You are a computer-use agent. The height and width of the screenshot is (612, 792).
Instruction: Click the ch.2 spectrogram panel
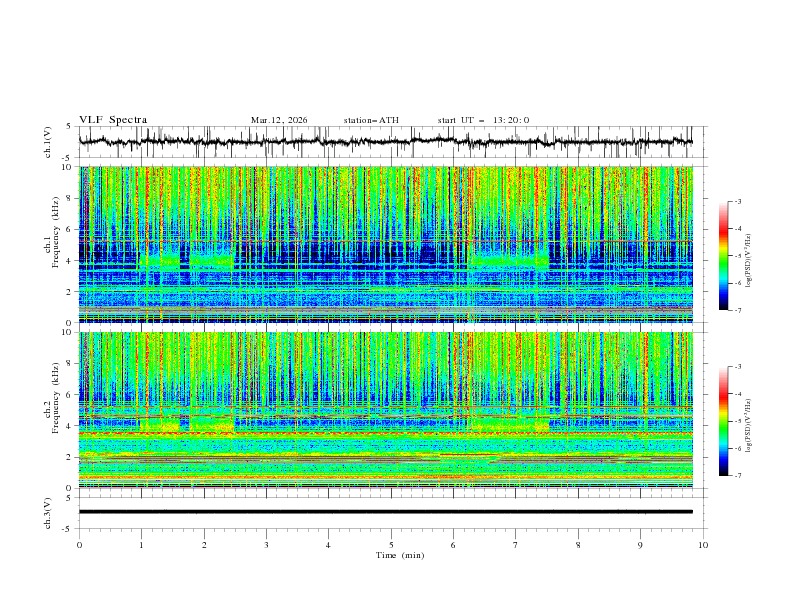(x=385, y=410)
